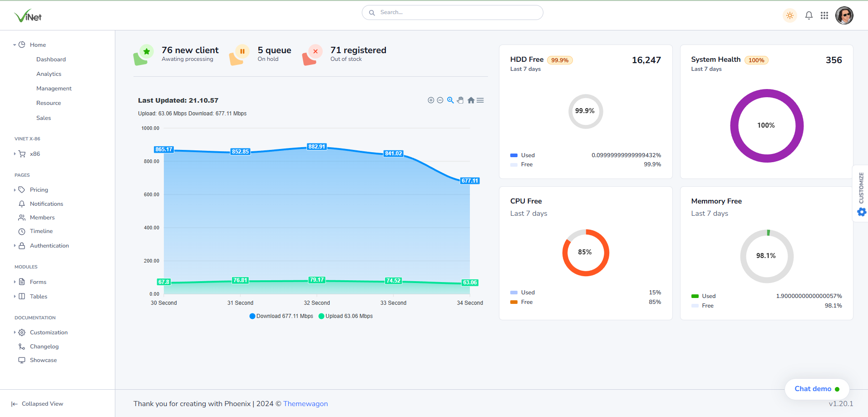
Task: Click the chart zoom out minus icon
Action: [440, 100]
